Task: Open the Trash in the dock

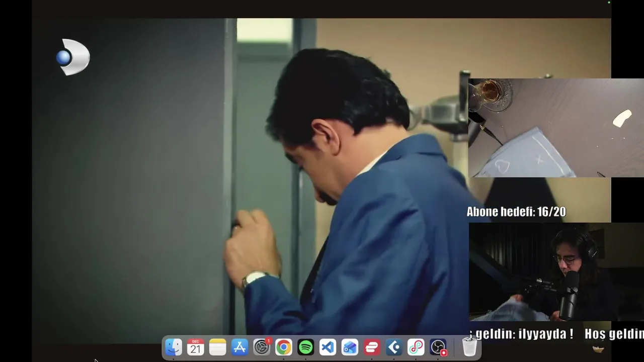Action: point(469,347)
